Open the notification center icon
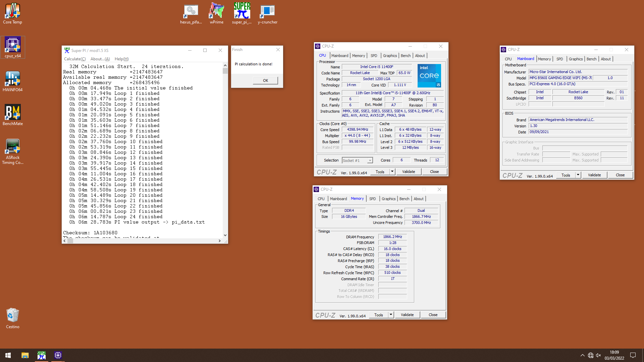The height and width of the screenshot is (362, 644). coord(633,355)
